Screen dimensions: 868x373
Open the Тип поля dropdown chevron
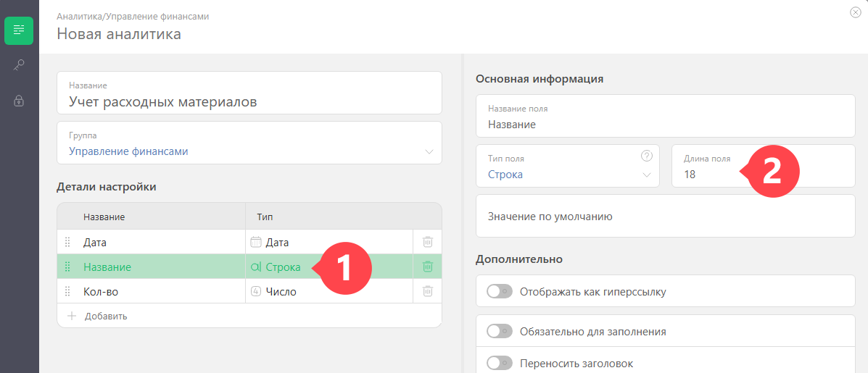click(x=646, y=175)
